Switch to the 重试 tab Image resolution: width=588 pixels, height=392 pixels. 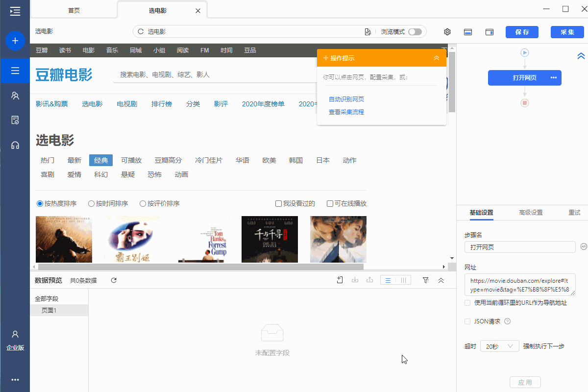(574, 213)
